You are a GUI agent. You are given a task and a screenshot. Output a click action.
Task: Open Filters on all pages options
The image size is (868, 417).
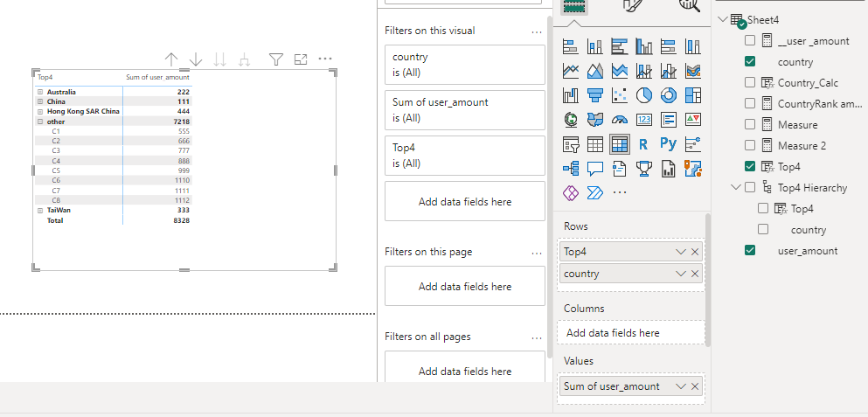coord(537,337)
